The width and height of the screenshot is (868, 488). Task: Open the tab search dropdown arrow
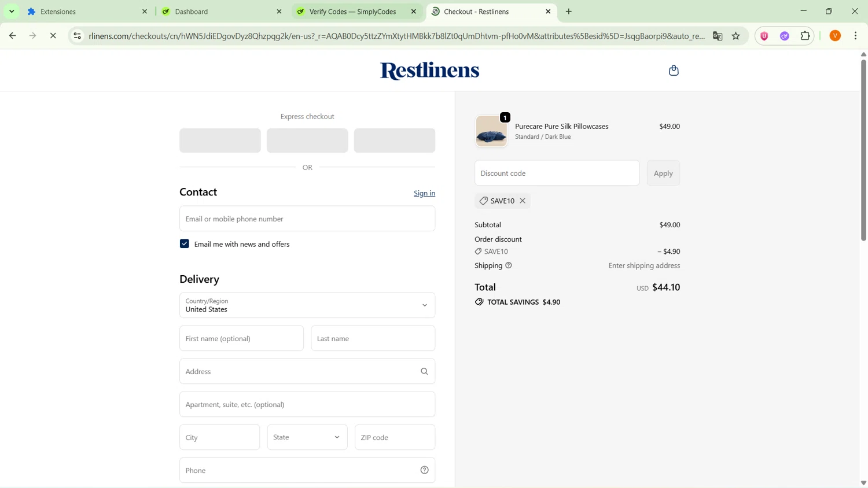[12, 12]
